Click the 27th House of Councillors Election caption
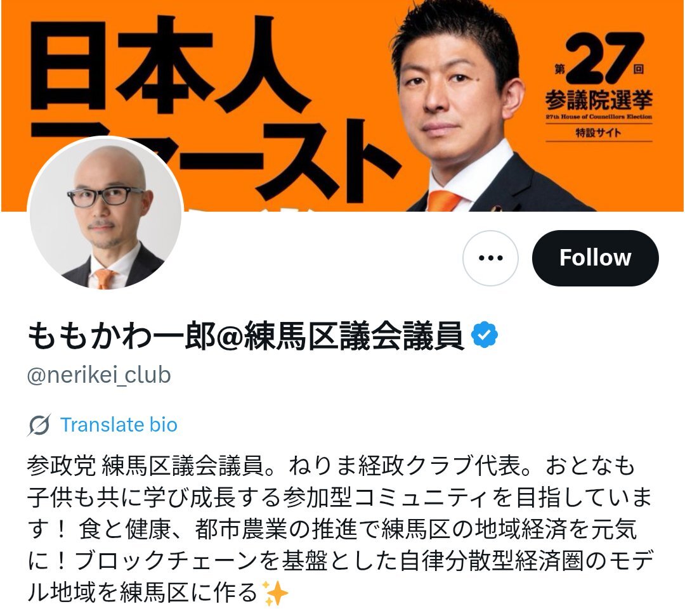Screen dimensions: 685x616 click(599, 117)
